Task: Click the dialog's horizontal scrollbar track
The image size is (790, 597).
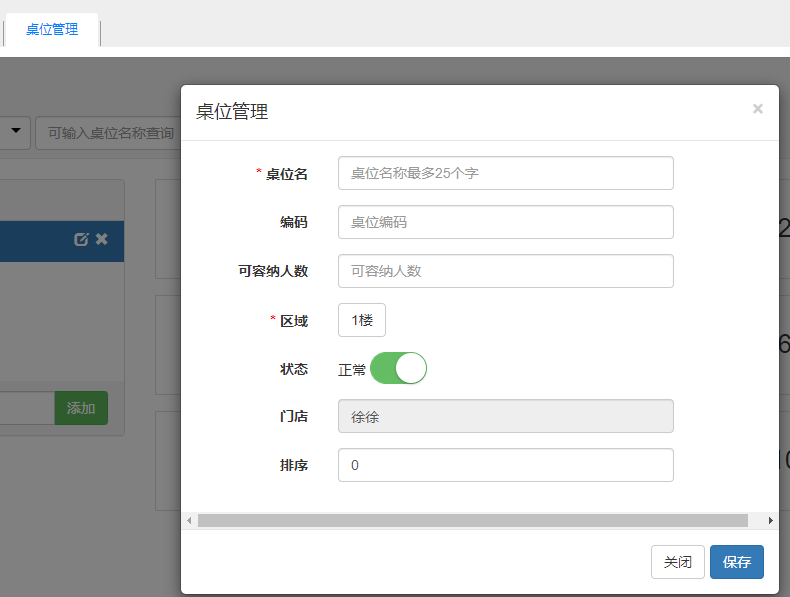Action: [x=472, y=521]
